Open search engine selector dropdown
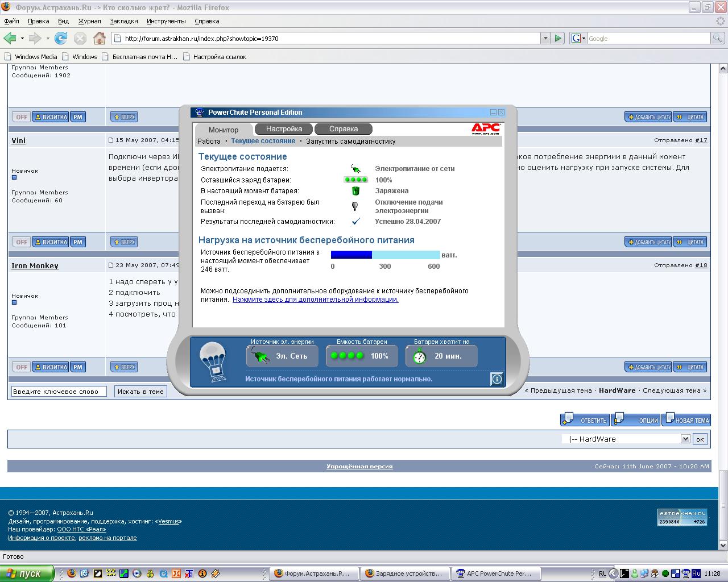 [578, 38]
